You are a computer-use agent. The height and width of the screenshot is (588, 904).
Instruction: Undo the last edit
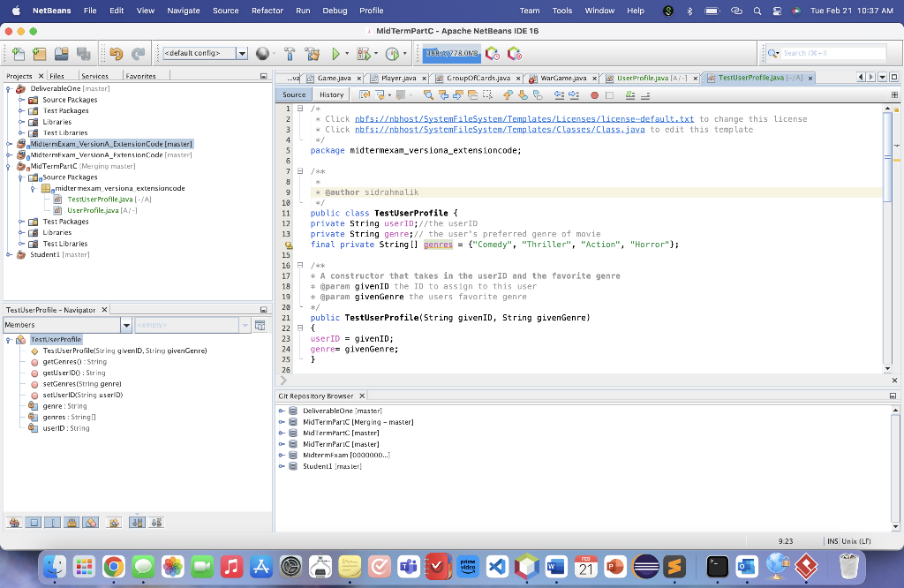tap(116, 54)
